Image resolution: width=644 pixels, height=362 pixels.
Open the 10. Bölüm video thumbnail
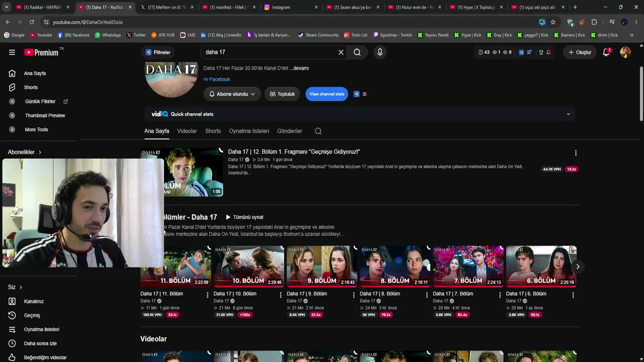coord(249,266)
